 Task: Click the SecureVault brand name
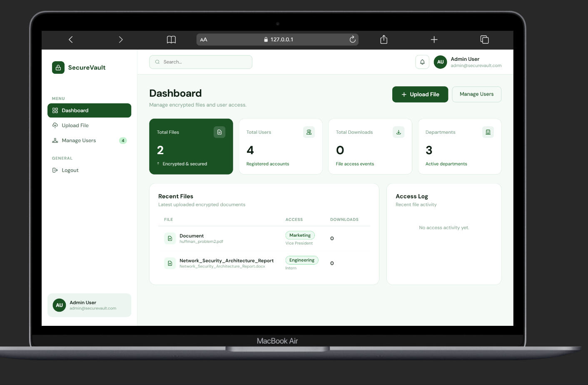click(87, 67)
